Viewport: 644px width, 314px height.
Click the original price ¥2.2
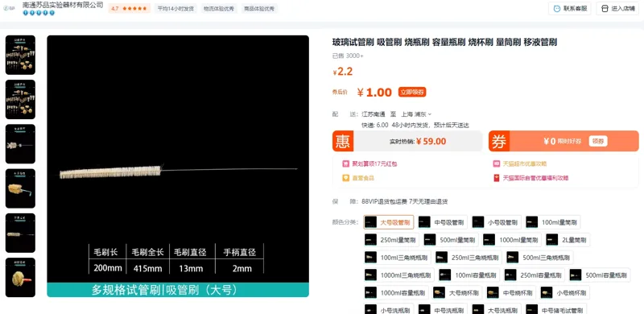(343, 72)
